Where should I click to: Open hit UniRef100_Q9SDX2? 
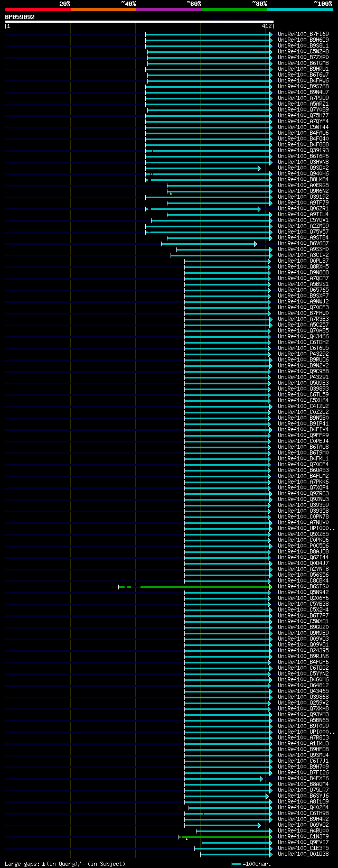(x=303, y=168)
